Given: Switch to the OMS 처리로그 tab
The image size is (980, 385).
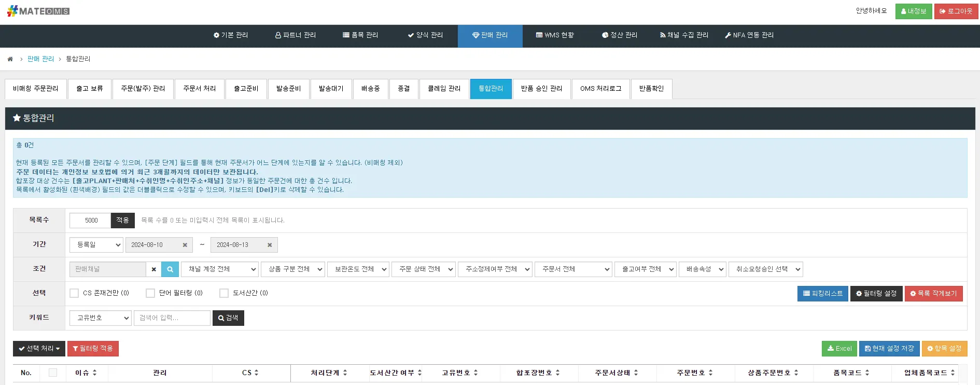Looking at the screenshot, I should tap(601, 89).
